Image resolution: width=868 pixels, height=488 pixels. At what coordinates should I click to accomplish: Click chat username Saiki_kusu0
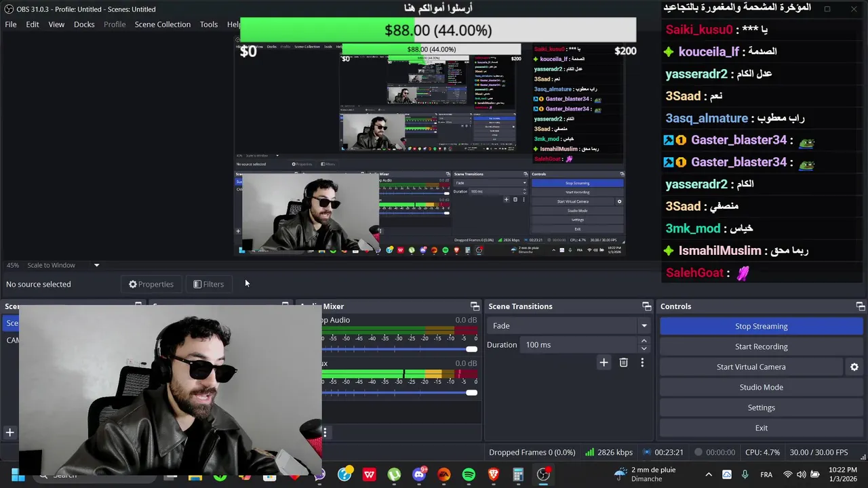(x=699, y=30)
